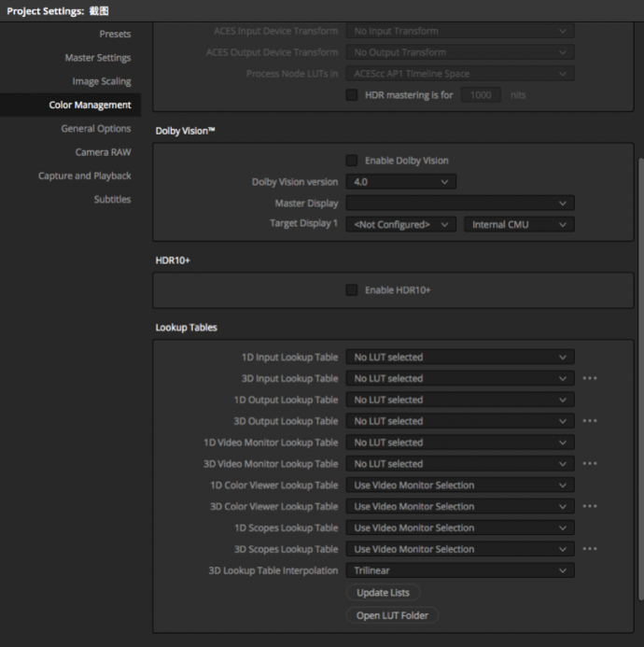The image size is (644, 647).
Task: Open Dolby Vision version dropdown
Action: tap(400, 182)
